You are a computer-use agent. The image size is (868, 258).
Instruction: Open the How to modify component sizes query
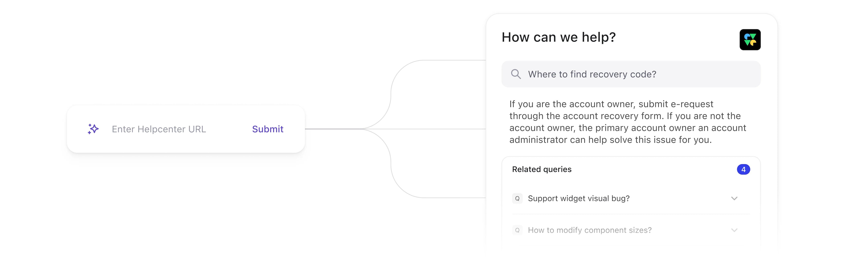click(x=590, y=230)
